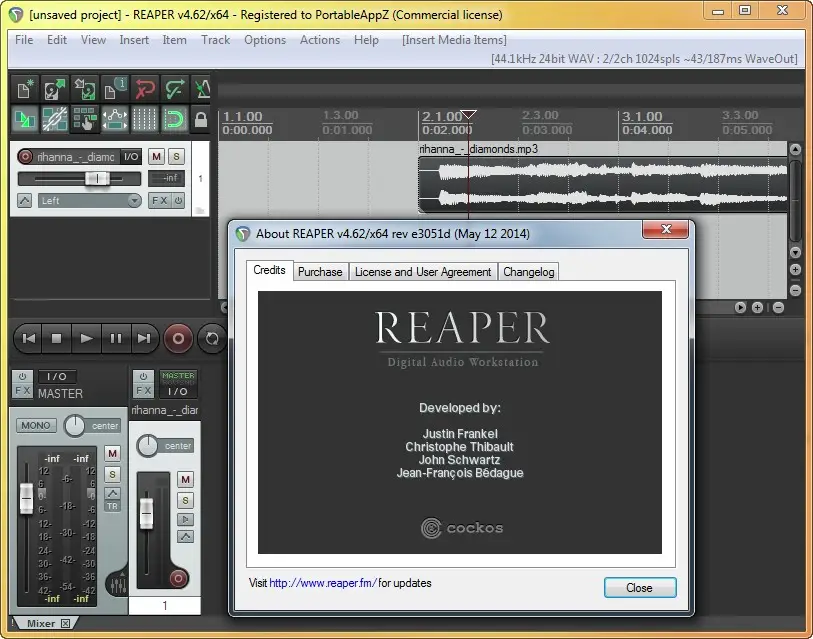This screenshot has width=813, height=639.
Task: Mute the rihanna track in the track panel
Action: [x=156, y=156]
